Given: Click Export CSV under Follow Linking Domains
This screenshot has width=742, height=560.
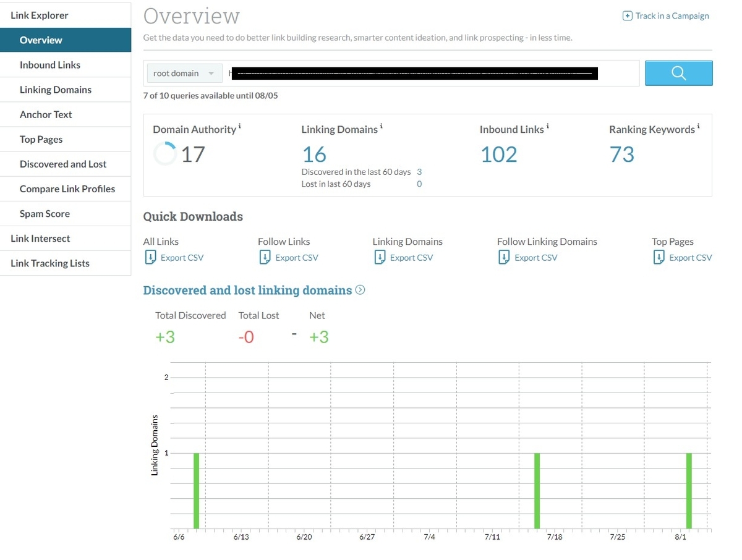Looking at the screenshot, I should (x=536, y=258).
